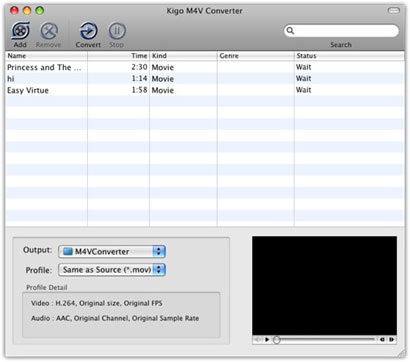
Task: Sort list by the Genre column header
Action: 256,56
